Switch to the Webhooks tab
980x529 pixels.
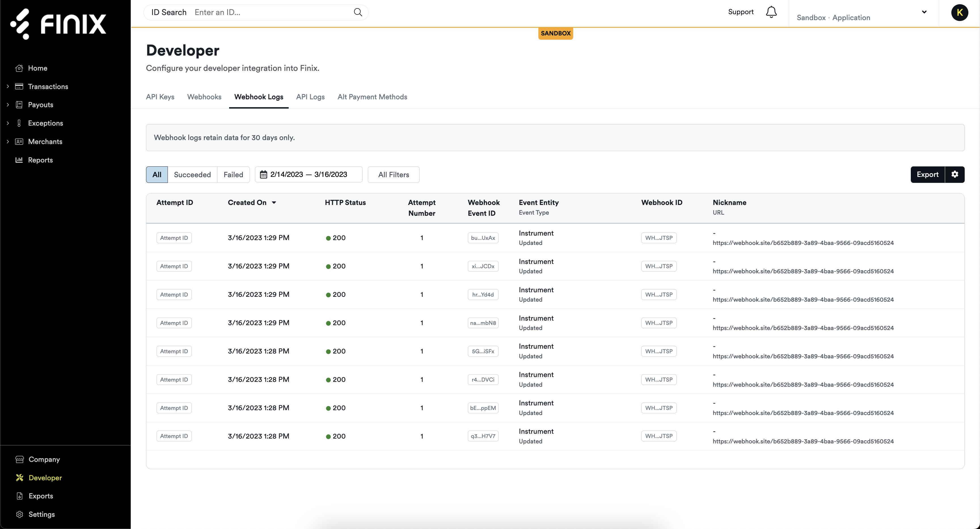click(x=204, y=97)
